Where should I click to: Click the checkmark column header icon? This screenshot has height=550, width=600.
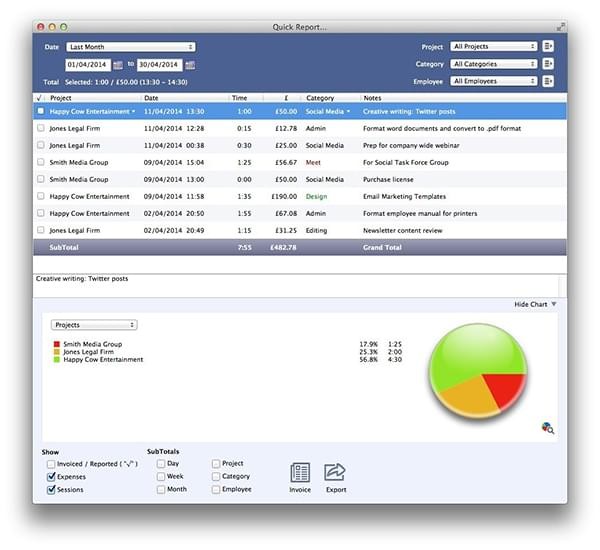click(x=39, y=98)
